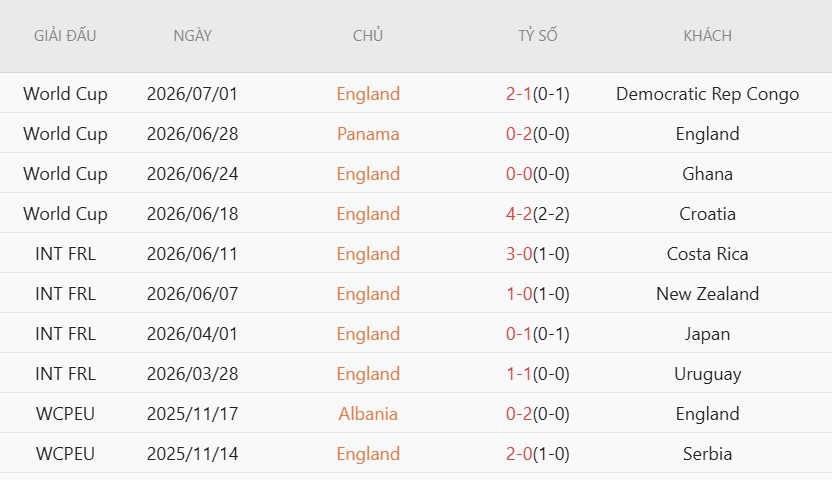832x480 pixels.
Task: Open the Albania team link
Action: 368,414
